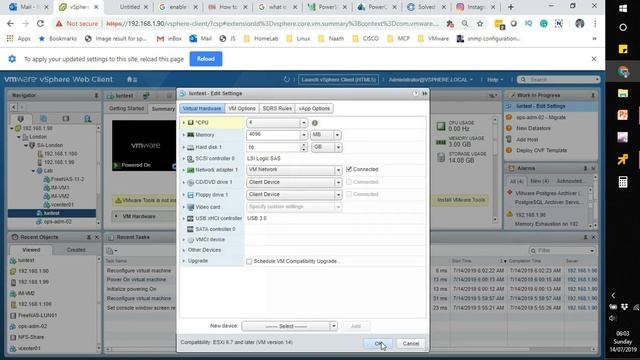This screenshot has height=360, width=640.
Task: Click the CPU info icon
Action: pyautogui.click(x=315, y=123)
